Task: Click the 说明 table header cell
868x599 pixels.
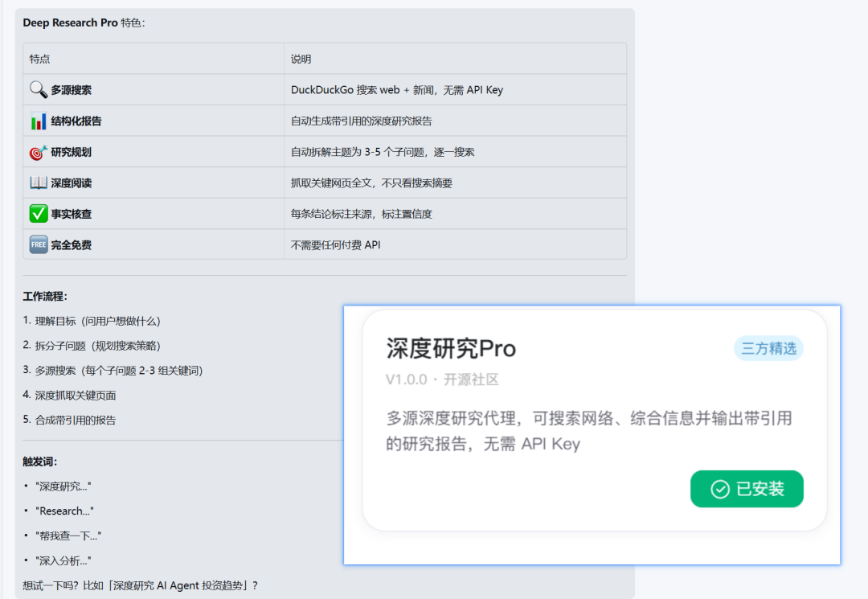Action: coord(301,58)
